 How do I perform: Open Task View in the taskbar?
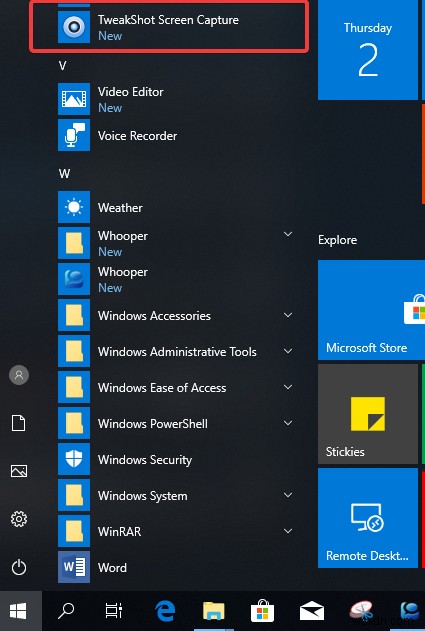[114, 611]
